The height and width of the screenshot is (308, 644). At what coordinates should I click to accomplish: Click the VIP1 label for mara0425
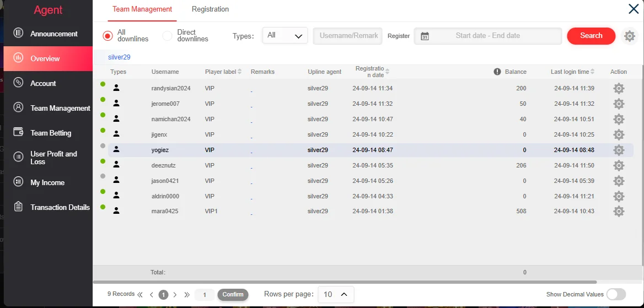[211, 211]
